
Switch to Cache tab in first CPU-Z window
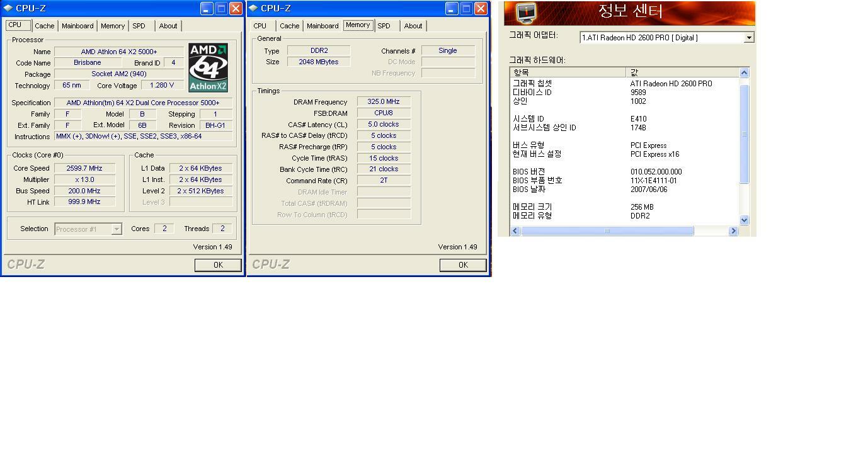44,26
